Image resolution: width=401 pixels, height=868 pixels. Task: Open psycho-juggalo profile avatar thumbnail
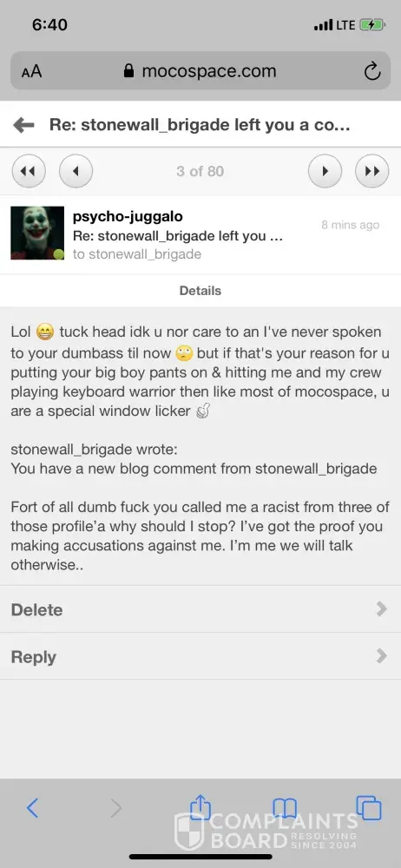pos(37,233)
